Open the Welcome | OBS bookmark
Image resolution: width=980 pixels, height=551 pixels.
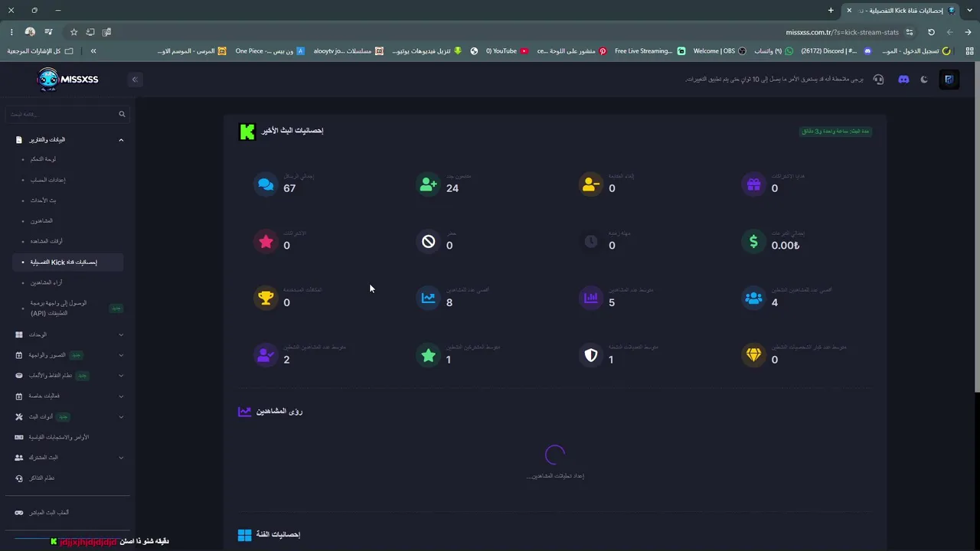(x=720, y=51)
